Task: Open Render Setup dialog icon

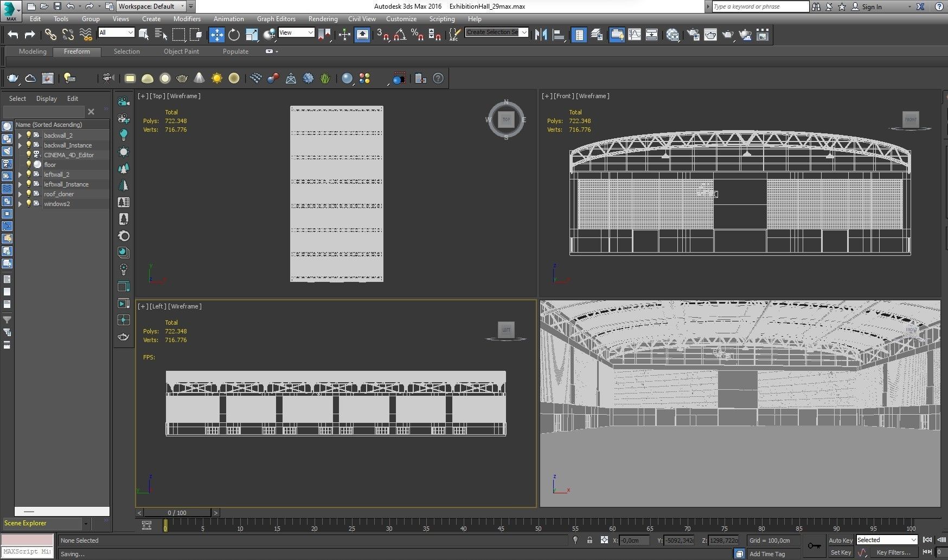Action: (x=693, y=35)
